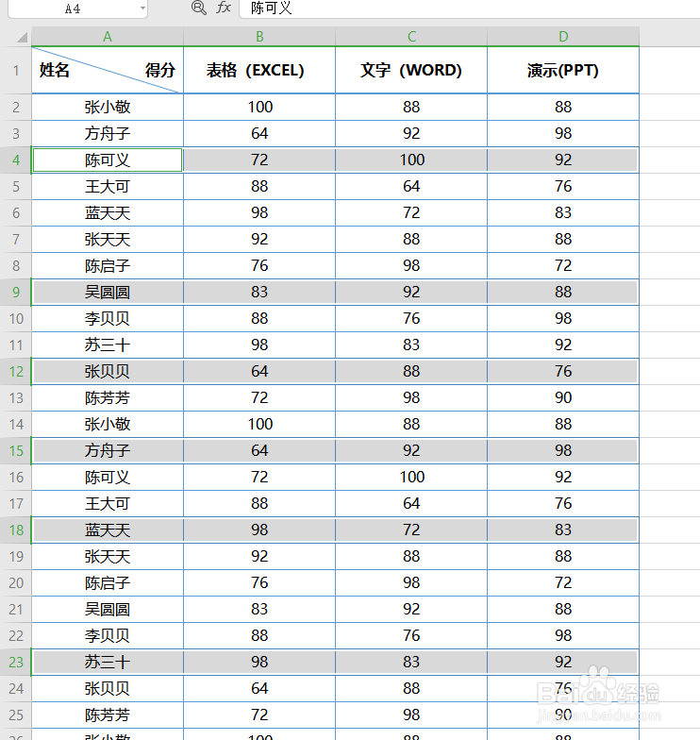Click cell 蓝天天 in row 6
This screenshot has width=700, height=740.
click(x=108, y=213)
